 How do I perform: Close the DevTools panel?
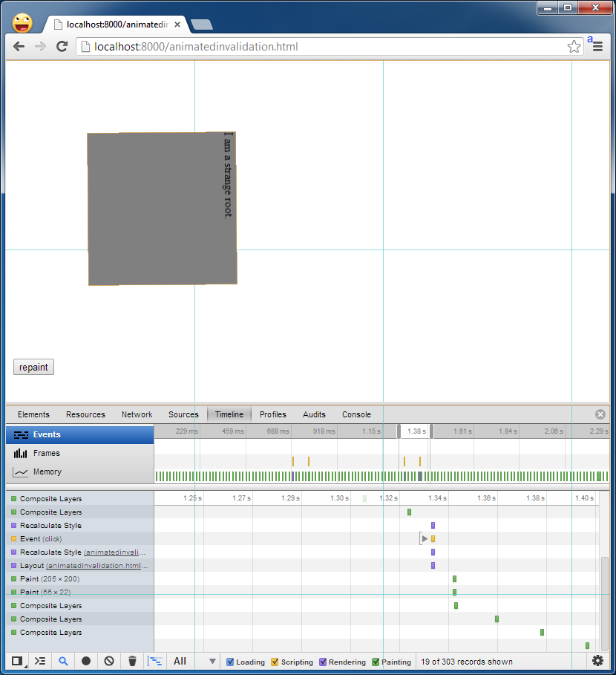600,414
